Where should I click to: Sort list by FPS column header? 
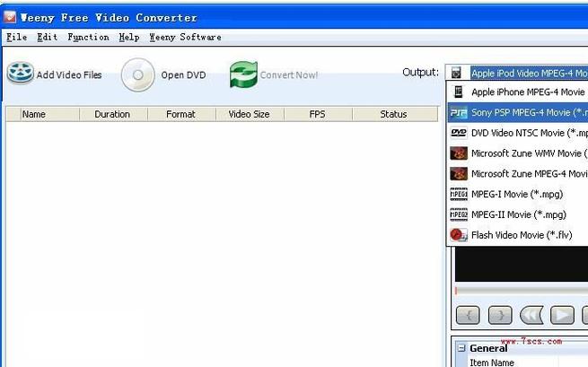(318, 114)
